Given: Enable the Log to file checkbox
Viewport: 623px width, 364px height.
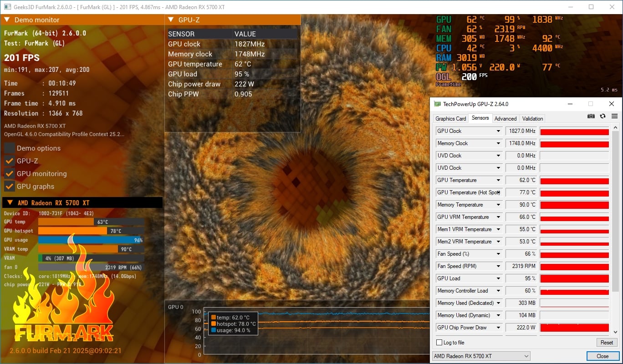Looking at the screenshot, I should pos(439,343).
